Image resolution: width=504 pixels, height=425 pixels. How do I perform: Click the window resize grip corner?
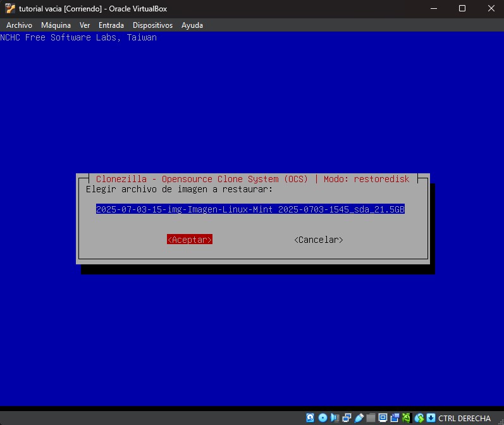pos(500,421)
